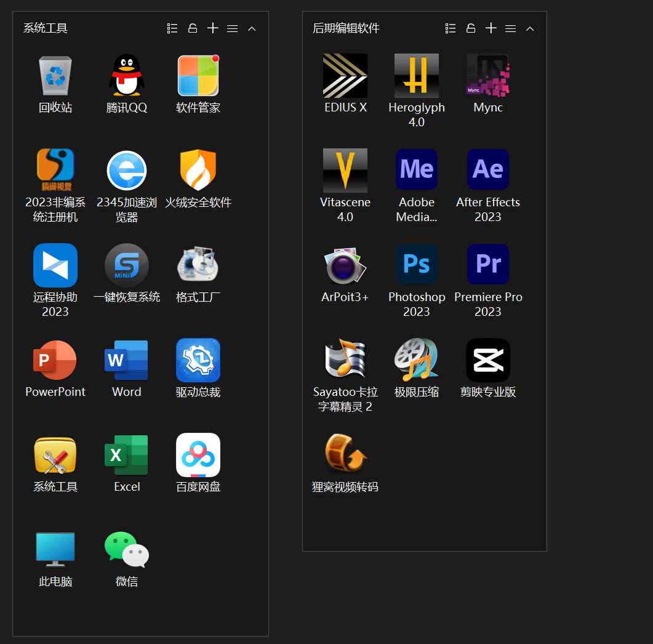Launch Word icon
Screen dimensions: 653x644
126,360
